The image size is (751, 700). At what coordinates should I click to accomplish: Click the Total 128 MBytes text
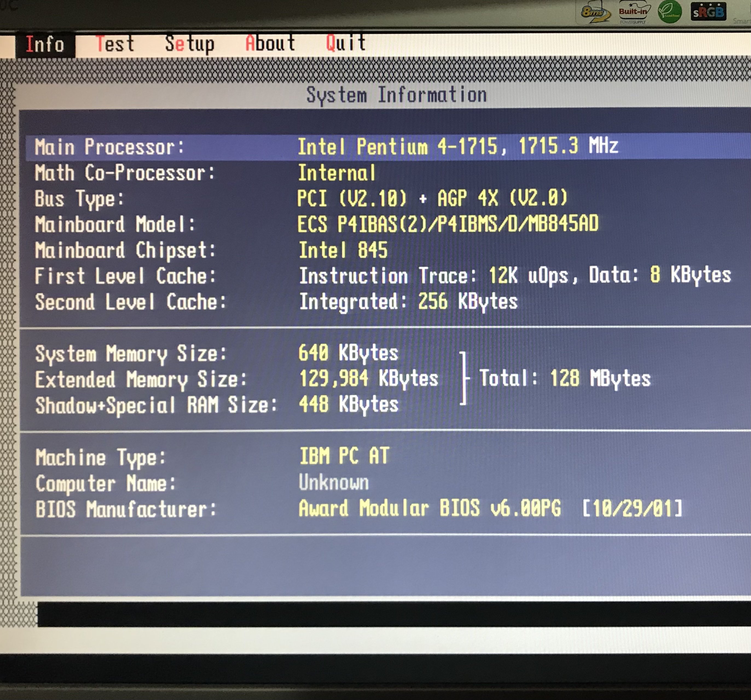(x=564, y=378)
